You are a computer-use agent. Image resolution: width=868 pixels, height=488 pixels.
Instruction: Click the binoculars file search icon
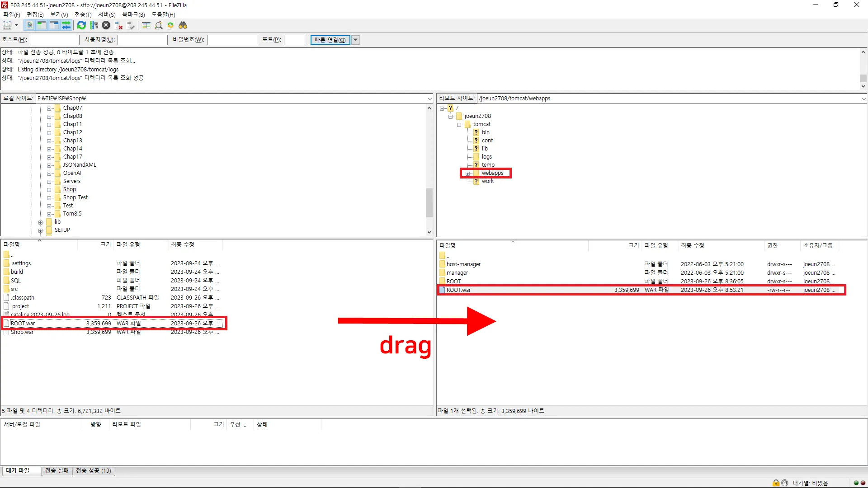(183, 25)
